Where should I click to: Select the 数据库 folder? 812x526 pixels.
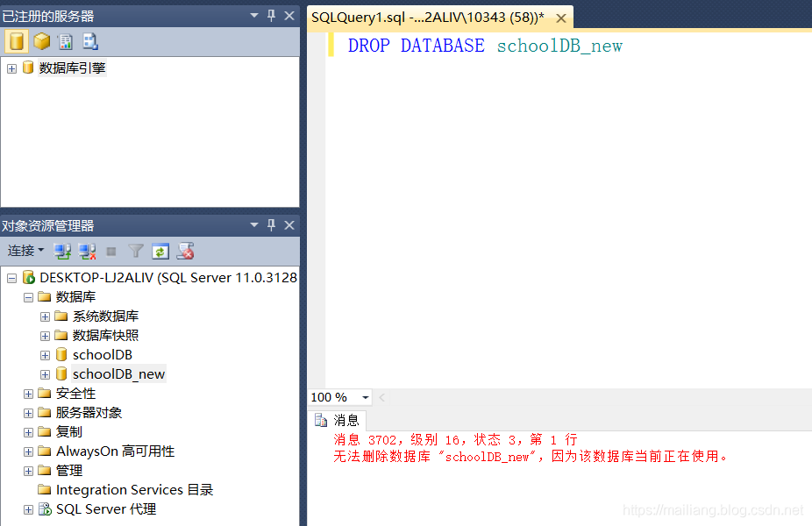(75, 296)
